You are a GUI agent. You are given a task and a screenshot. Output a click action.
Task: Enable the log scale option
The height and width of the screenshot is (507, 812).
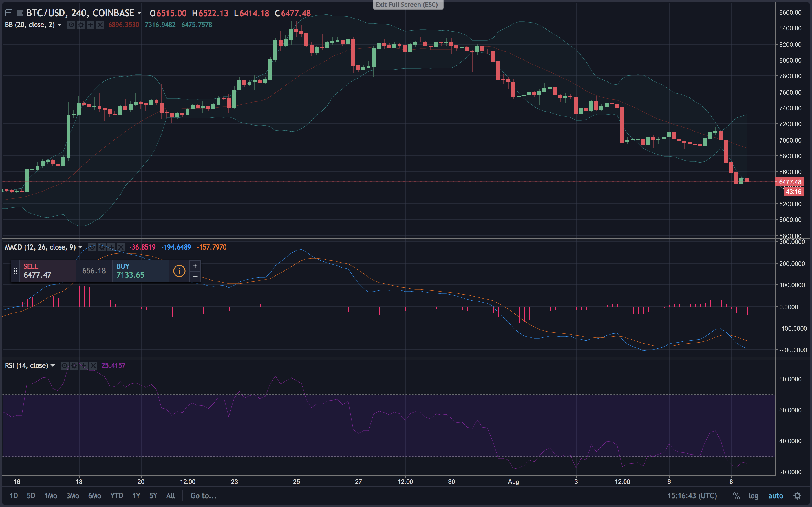[x=753, y=496]
